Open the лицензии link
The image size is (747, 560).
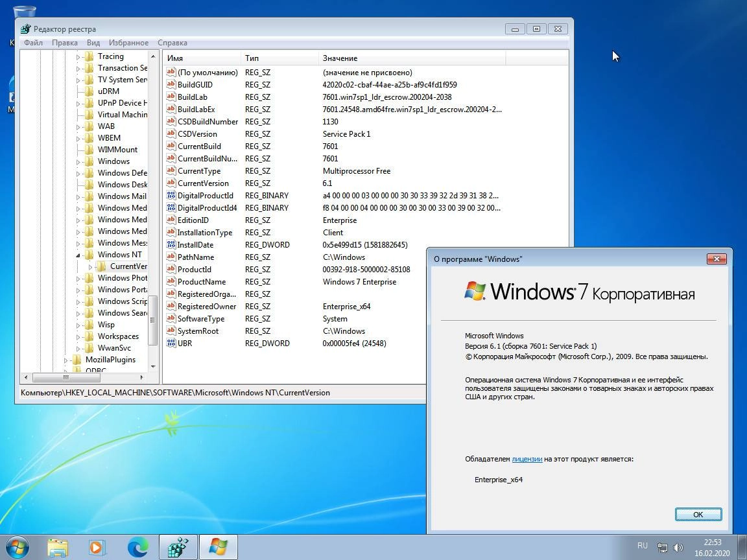[x=527, y=459]
